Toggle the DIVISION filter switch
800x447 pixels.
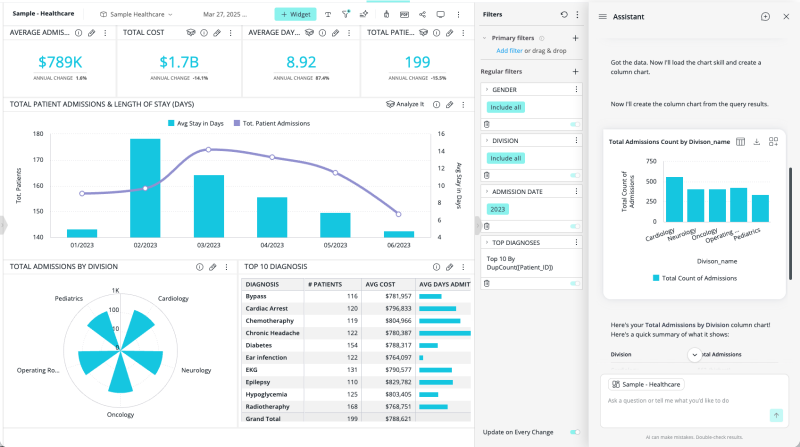click(x=575, y=175)
